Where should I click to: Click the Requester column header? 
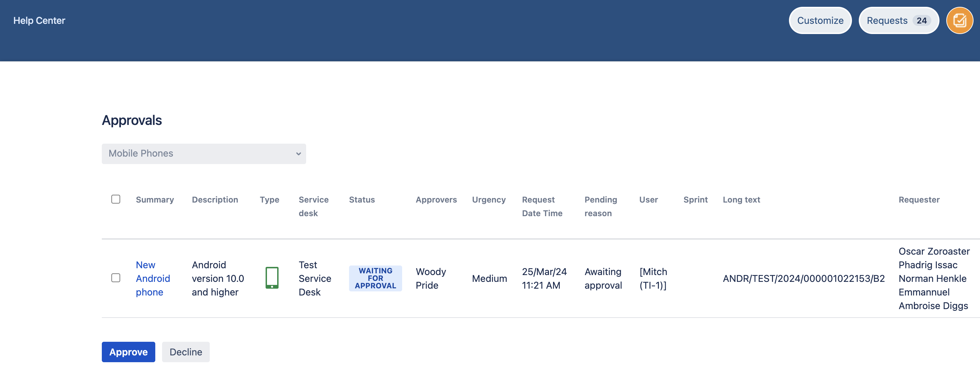(x=919, y=200)
